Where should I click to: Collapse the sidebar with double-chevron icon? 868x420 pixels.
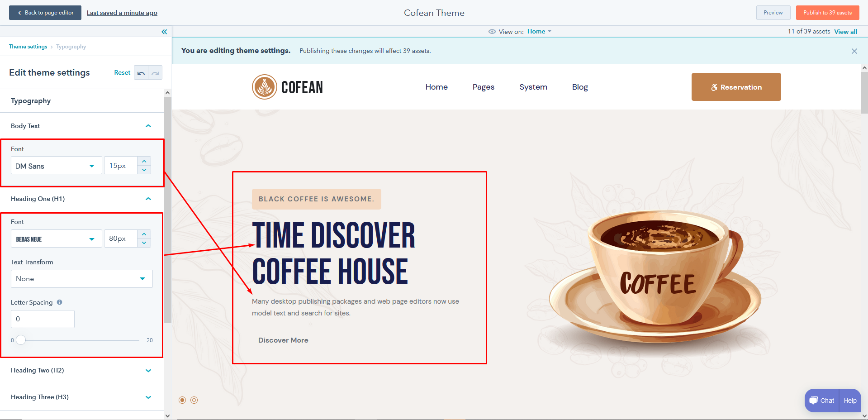click(x=164, y=32)
